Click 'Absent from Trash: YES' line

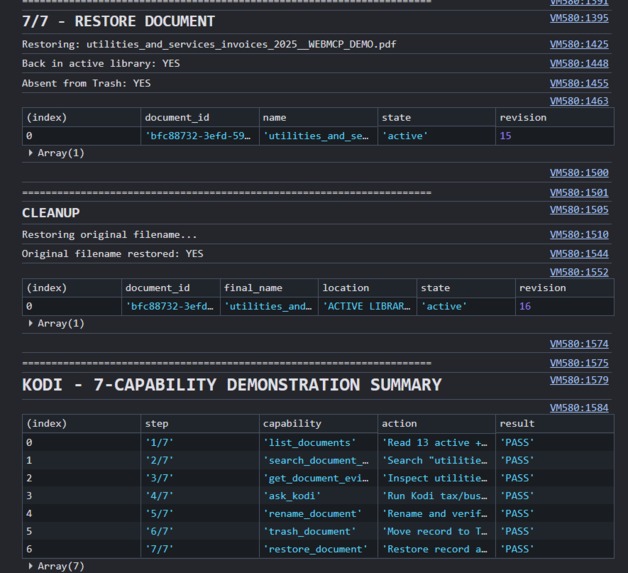click(86, 83)
